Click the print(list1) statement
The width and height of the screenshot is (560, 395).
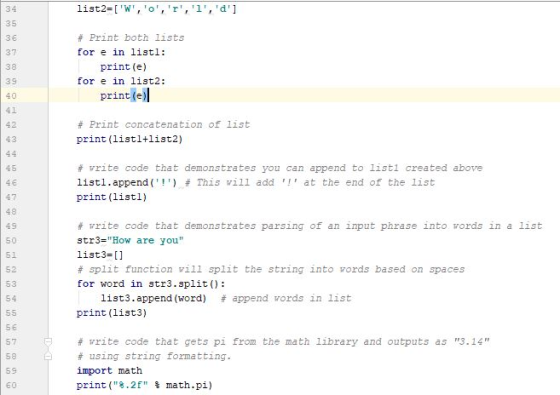tap(112, 197)
